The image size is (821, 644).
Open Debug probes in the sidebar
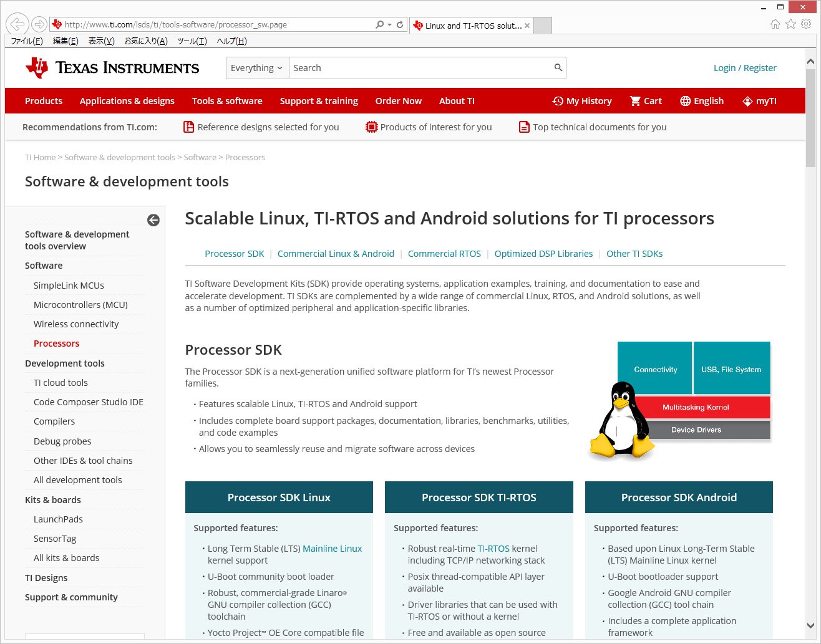click(62, 441)
